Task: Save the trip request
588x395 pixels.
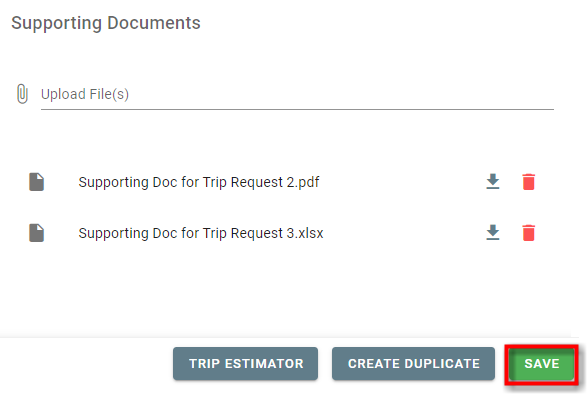Action: [x=542, y=364]
